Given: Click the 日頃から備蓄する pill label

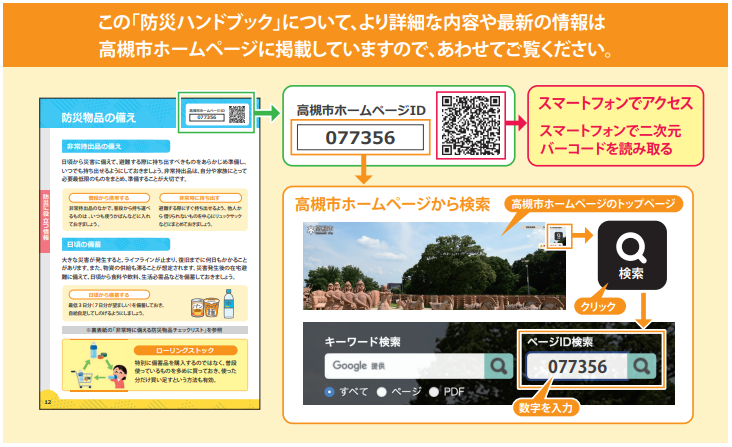Looking at the screenshot, I should click(109, 295).
